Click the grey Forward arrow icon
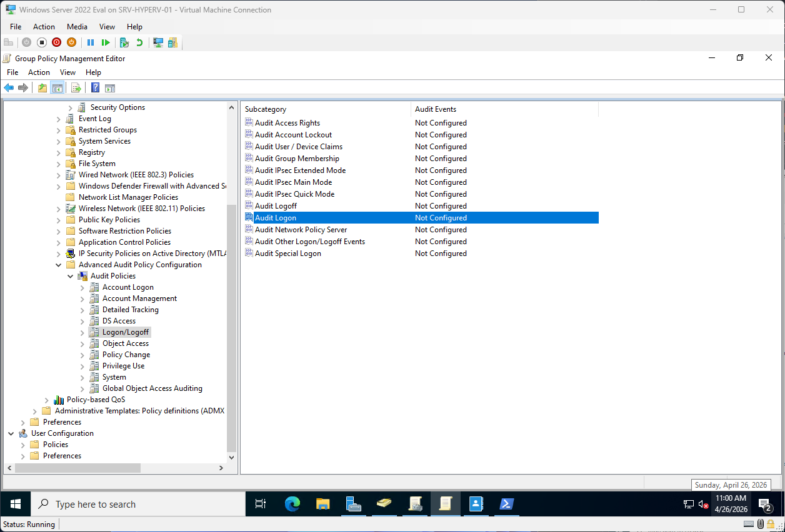The width and height of the screenshot is (785, 532). tap(23, 88)
